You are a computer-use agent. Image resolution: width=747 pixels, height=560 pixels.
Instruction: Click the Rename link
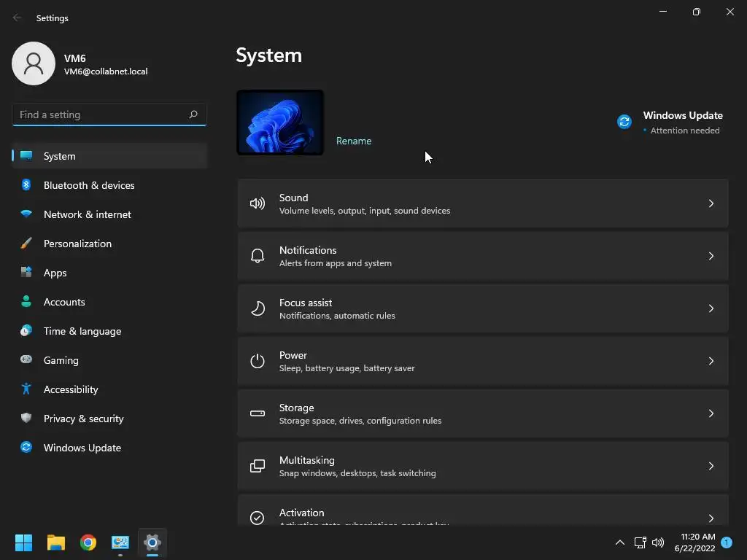click(x=354, y=141)
